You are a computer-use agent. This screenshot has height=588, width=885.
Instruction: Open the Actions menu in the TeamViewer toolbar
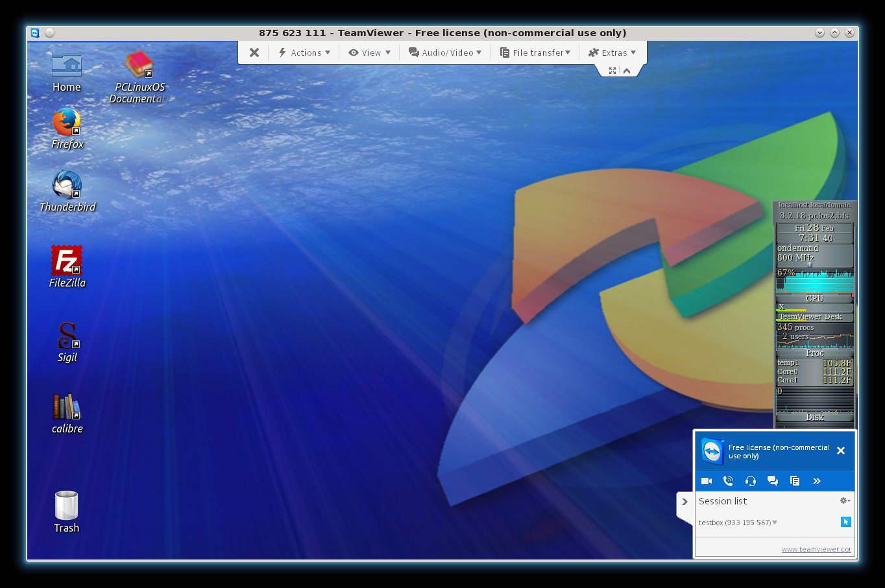click(x=304, y=53)
